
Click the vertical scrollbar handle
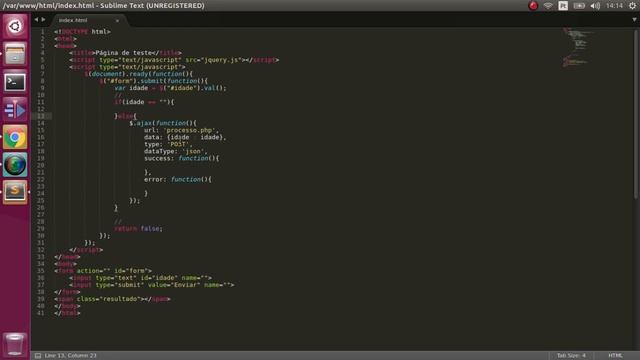coord(636,114)
